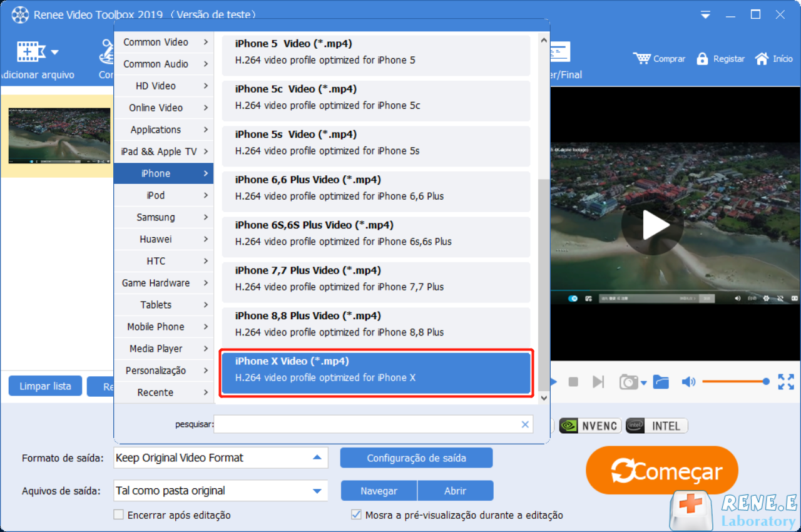The image size is (801, 532).
Task: Expand the Online Video category
Action: [163, 108]
